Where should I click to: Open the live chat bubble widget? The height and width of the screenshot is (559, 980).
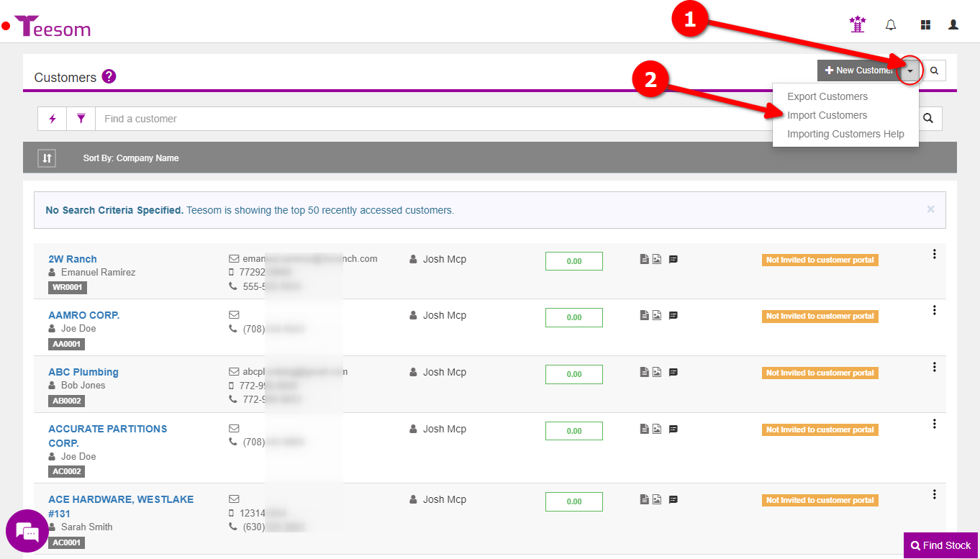pyautogui.click(x=27, y=532)
